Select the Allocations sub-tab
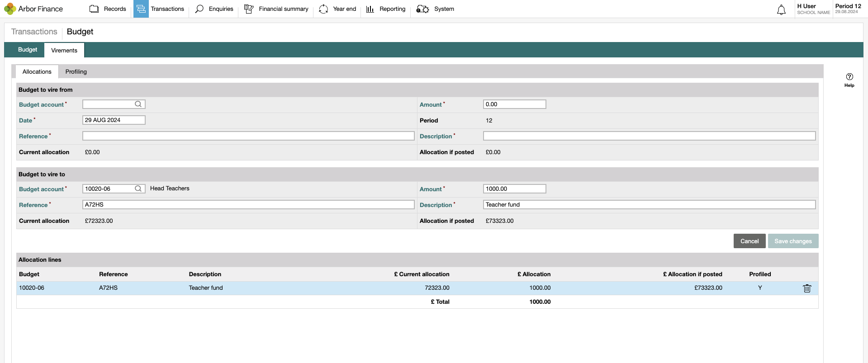This screenshot has height=363, width=868. point(37,71)
